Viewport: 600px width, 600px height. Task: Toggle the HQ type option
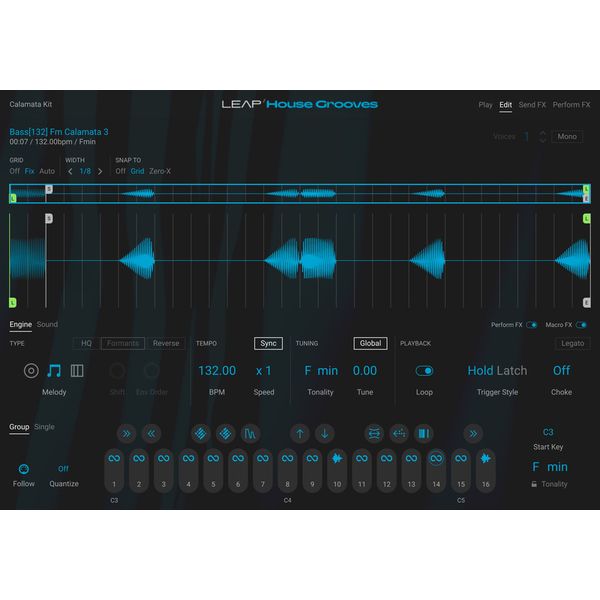click(x=86, y=343)
